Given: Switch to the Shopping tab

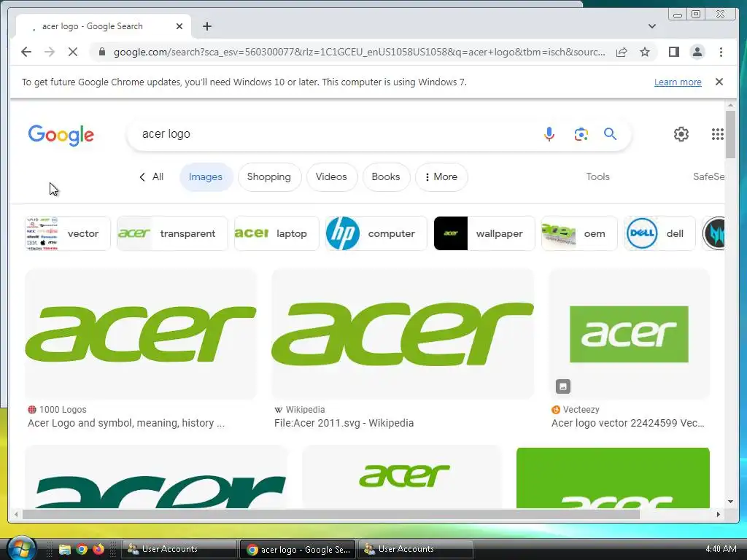Looking at the screenshot, I should point(268,177).
